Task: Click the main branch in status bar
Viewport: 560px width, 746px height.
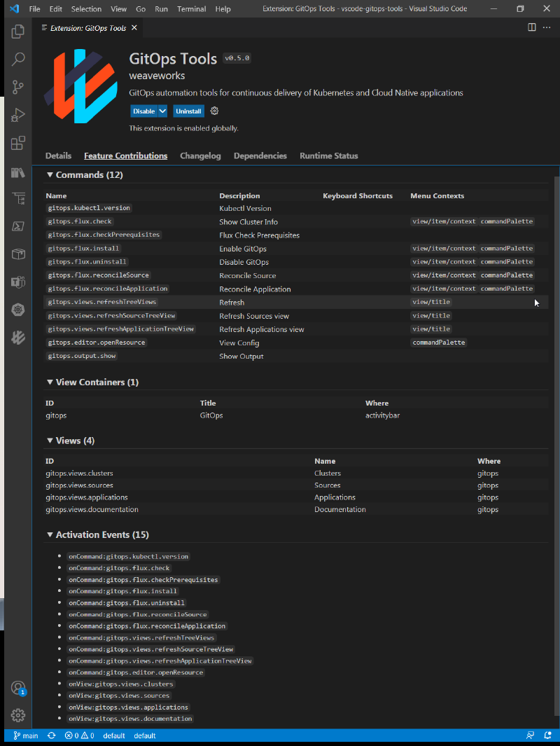Action: click(26, 735)
